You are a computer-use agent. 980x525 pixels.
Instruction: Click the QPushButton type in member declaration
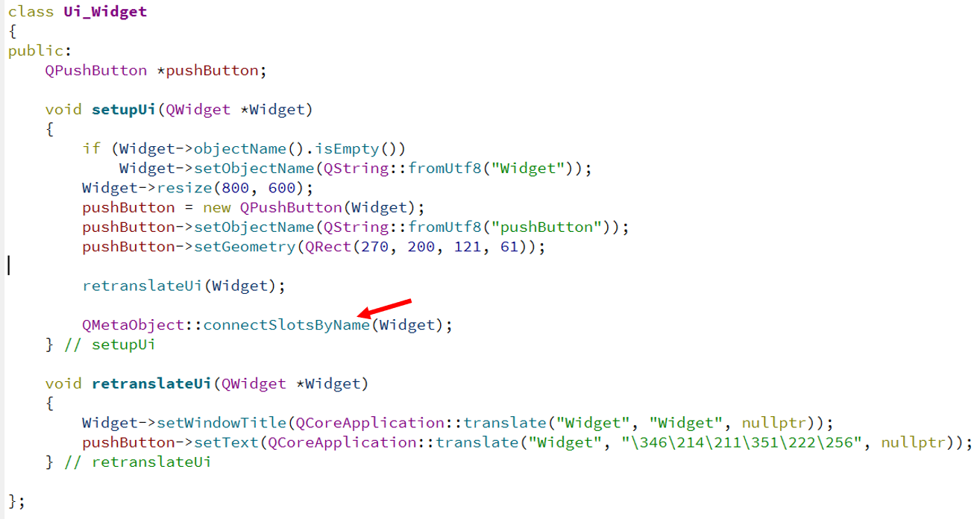(x=96, y=71)
